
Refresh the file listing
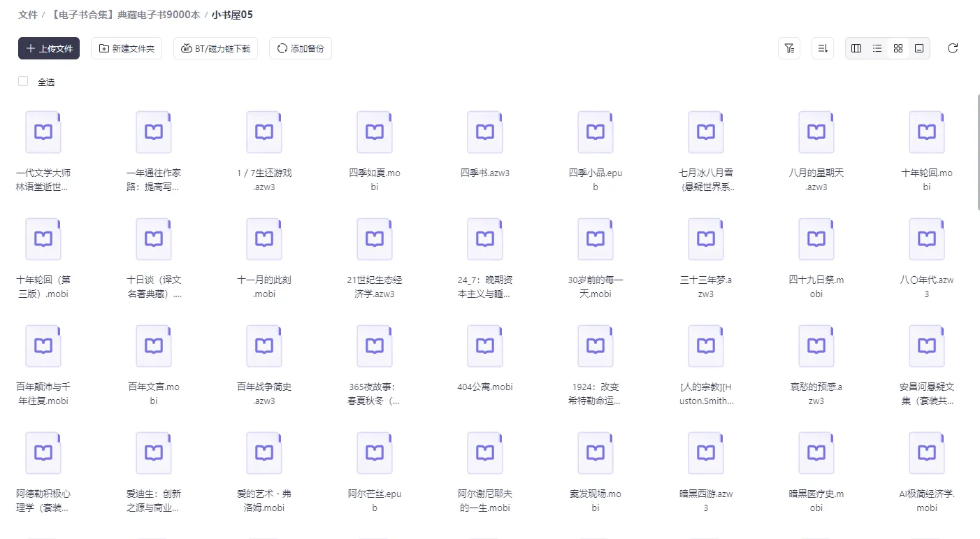(953, 48)
